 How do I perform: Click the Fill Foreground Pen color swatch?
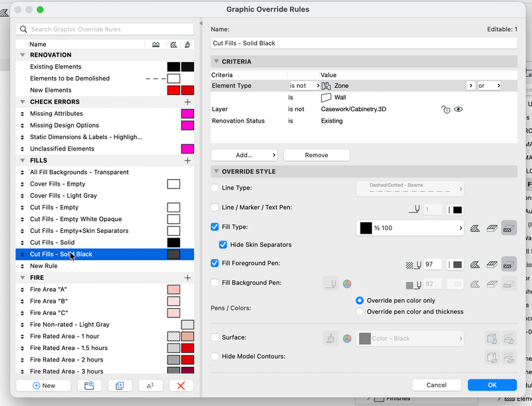[x=456, y=265]
